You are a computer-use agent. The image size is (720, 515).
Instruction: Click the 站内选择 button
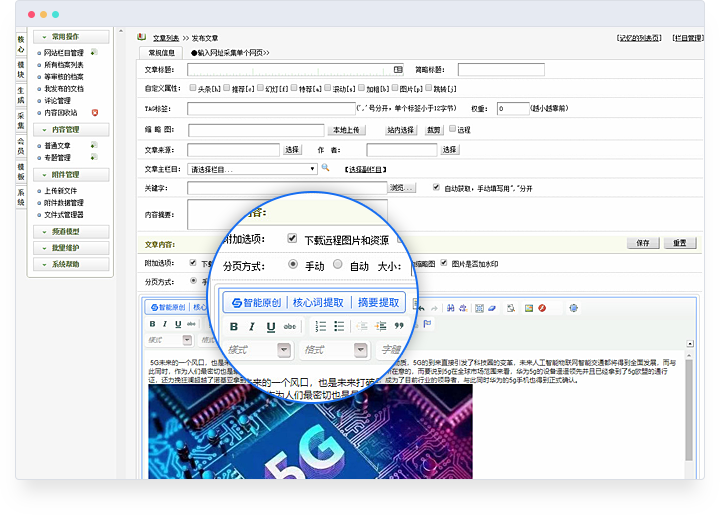click(400, 130)
